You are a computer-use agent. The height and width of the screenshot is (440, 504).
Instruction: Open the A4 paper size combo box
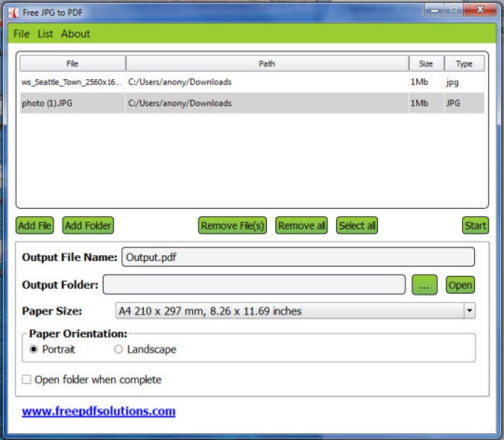point(295,311)
